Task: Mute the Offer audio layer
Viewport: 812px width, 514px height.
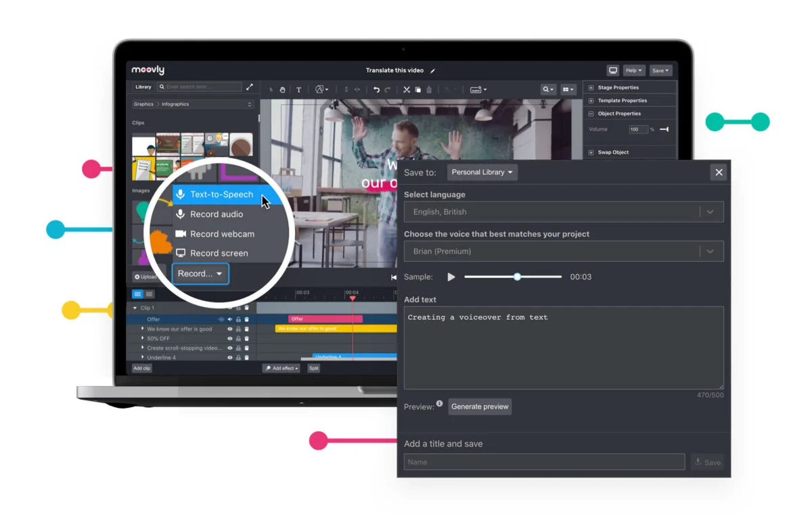Action: pyautogui.click(x=230, y=319)
